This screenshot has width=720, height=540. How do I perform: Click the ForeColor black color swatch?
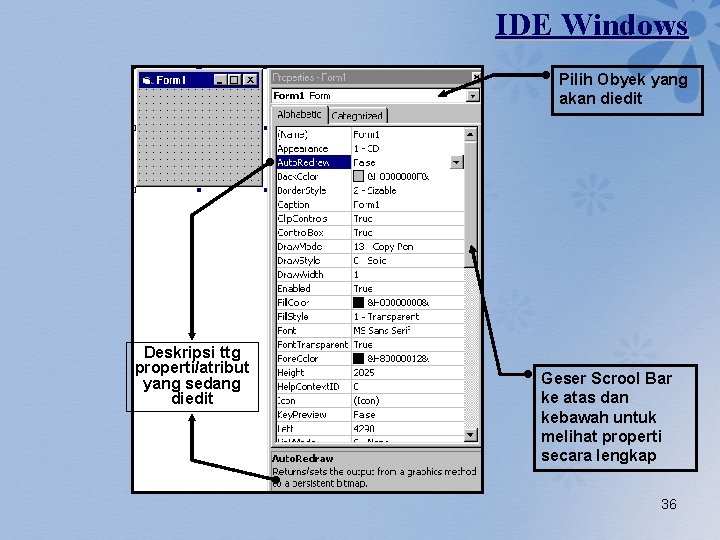point(358,359)
